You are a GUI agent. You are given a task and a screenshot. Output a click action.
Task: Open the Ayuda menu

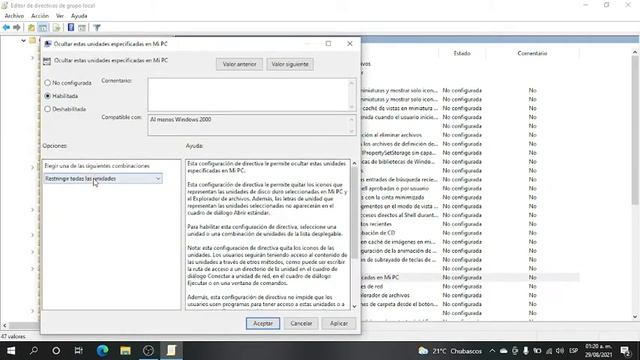click(x=79, y=16)
